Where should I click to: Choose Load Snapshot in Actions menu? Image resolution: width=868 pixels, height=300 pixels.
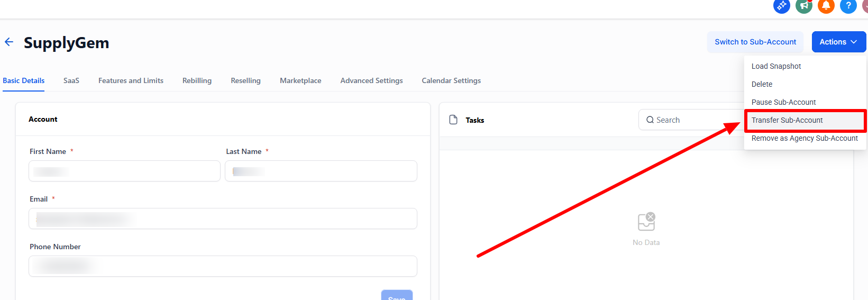[776, 66]
